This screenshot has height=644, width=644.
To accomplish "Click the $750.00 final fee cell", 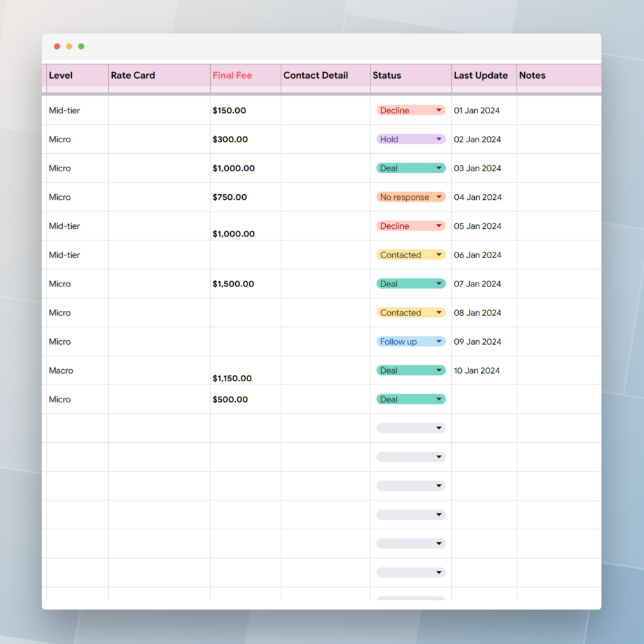I will tap(245, 197).
